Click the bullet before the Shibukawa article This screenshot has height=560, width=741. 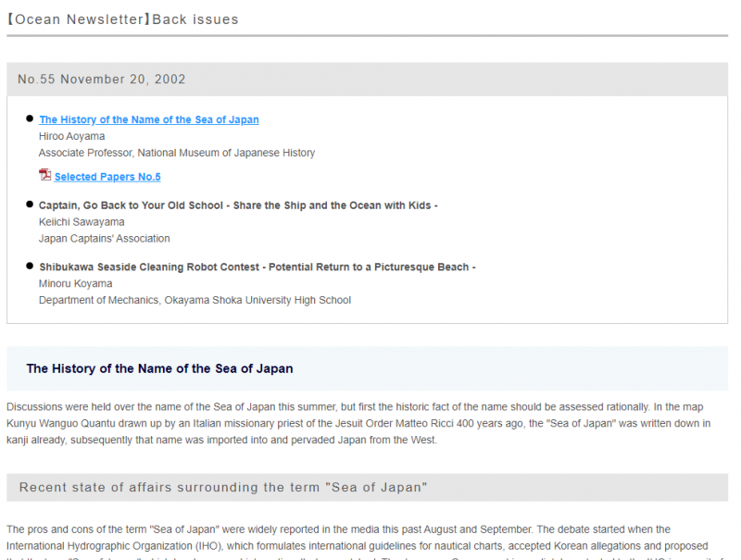point(30,267)
